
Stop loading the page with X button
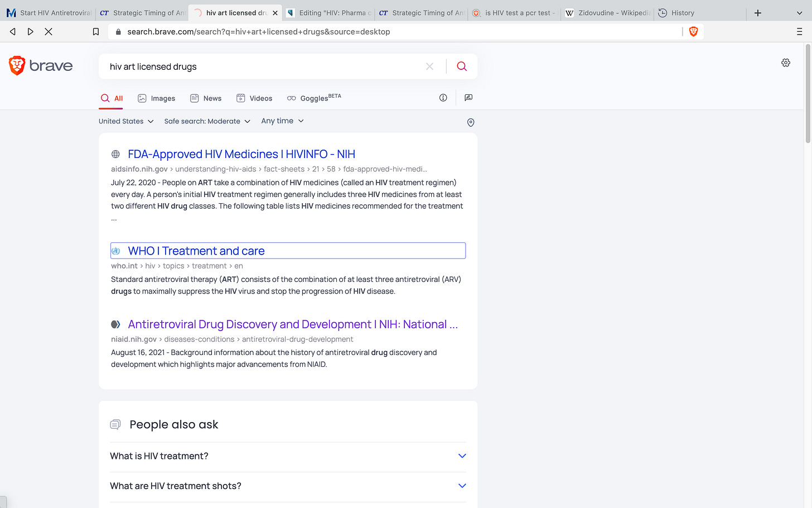(49, 32)
